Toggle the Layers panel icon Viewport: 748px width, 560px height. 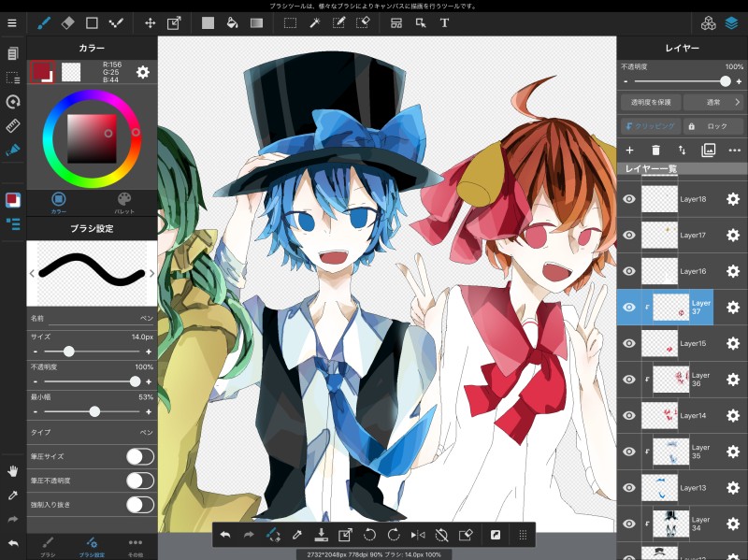pos(732,22)
